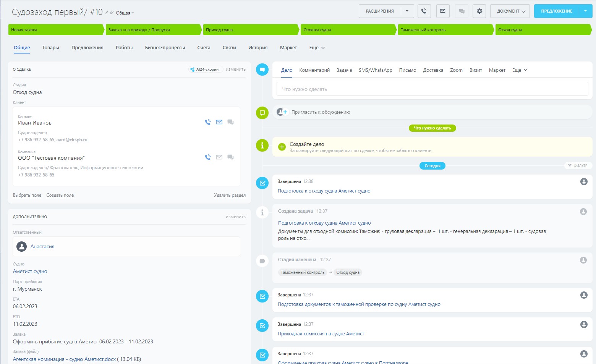
Task: Click the pencil icon to edit deal title
Action: [107, 13]
